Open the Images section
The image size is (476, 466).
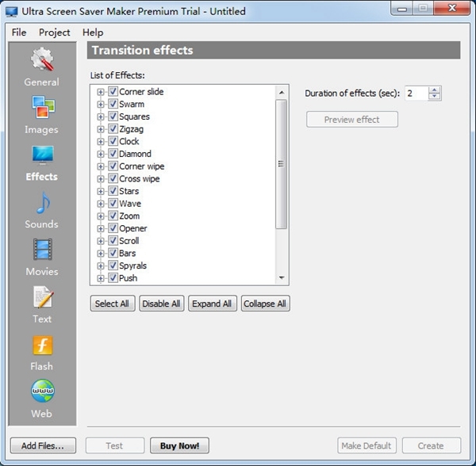pos(42,115)
